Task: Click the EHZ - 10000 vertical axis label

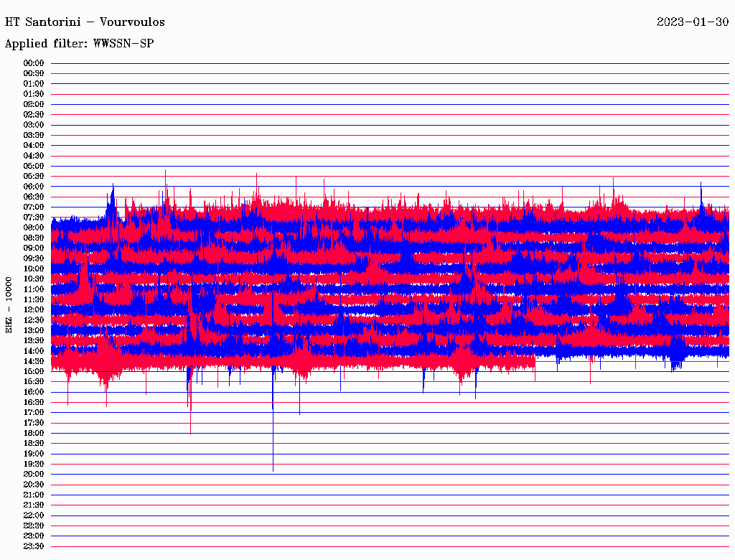Action: (9, 304)
